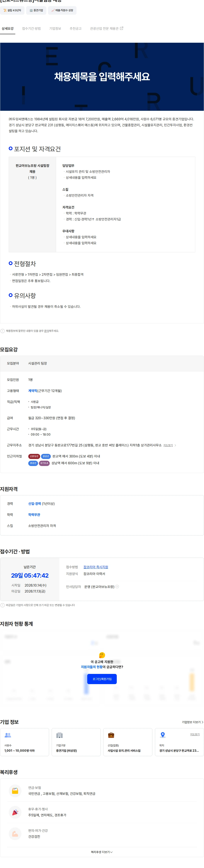Click the 편의·여가·건강 muscle icon
Screen dimensions: 204x868
coord(15,834)
